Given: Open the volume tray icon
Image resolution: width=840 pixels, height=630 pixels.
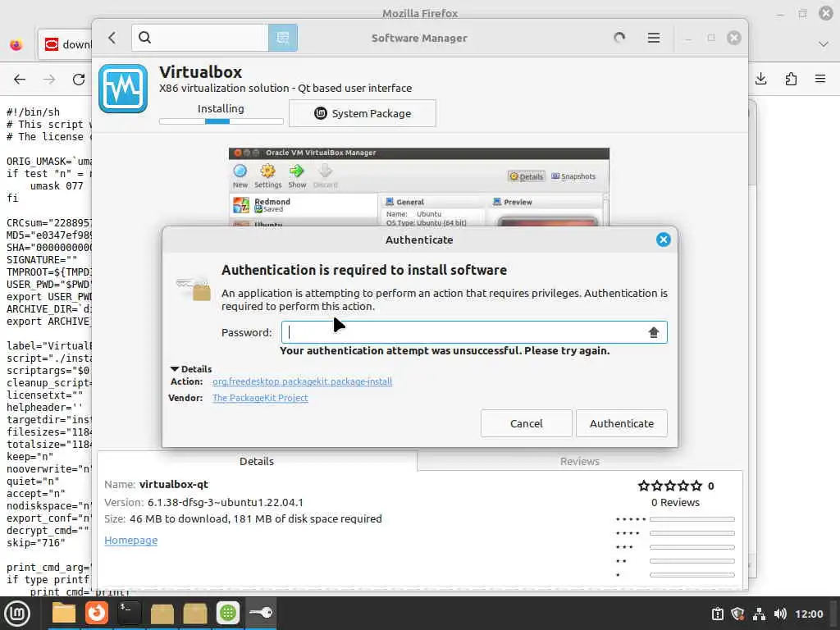Looking at the screenshot, I should 780,614.
